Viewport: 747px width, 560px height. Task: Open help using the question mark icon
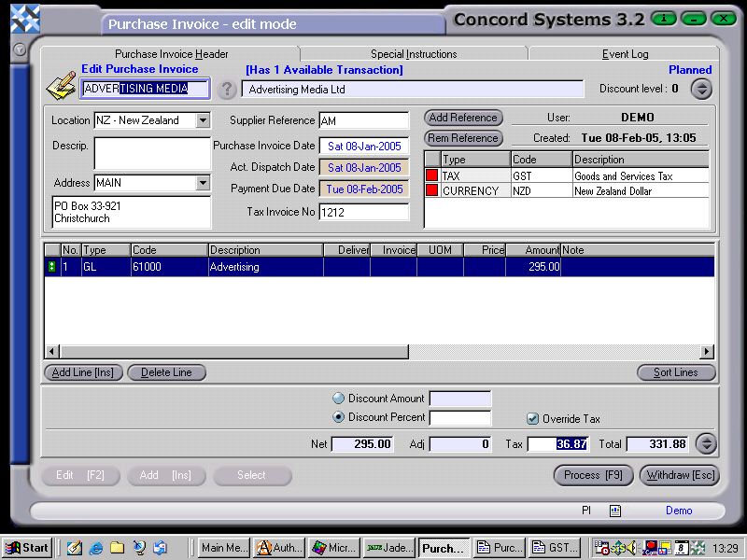(227, 90)
